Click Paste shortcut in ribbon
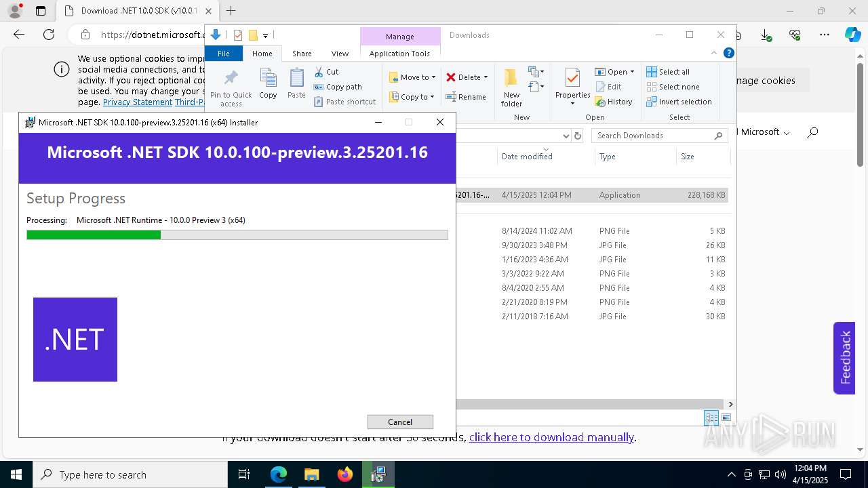The height and width of the screenshot is (488, 868). [x=344, y=102]
